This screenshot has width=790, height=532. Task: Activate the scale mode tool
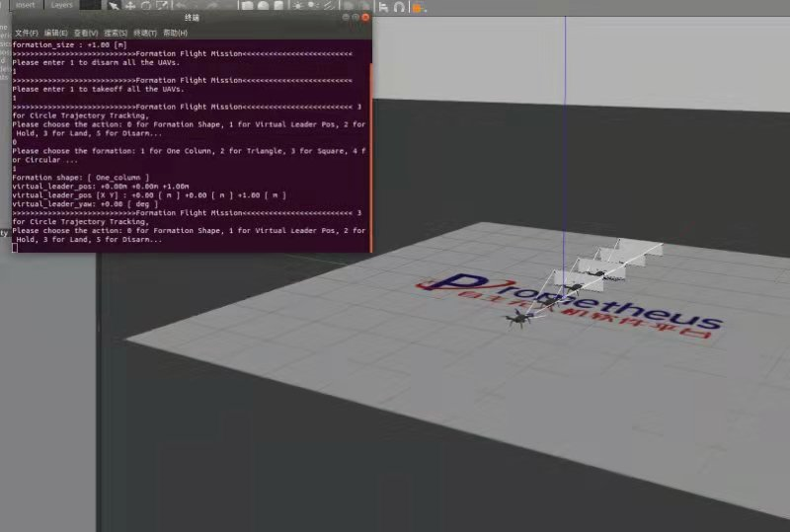(x=162, y=6)
